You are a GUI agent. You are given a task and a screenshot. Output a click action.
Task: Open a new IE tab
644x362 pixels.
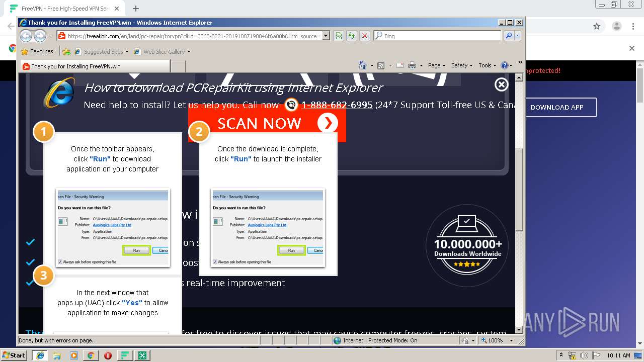coord(179,66)
